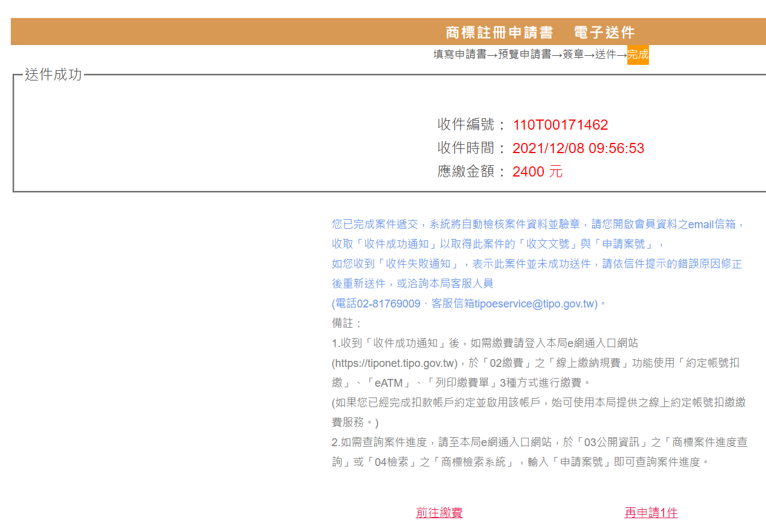Click the 預覽申請書 step in the progress trail
This screenshot has width=766, height=532.
[525, 55]
